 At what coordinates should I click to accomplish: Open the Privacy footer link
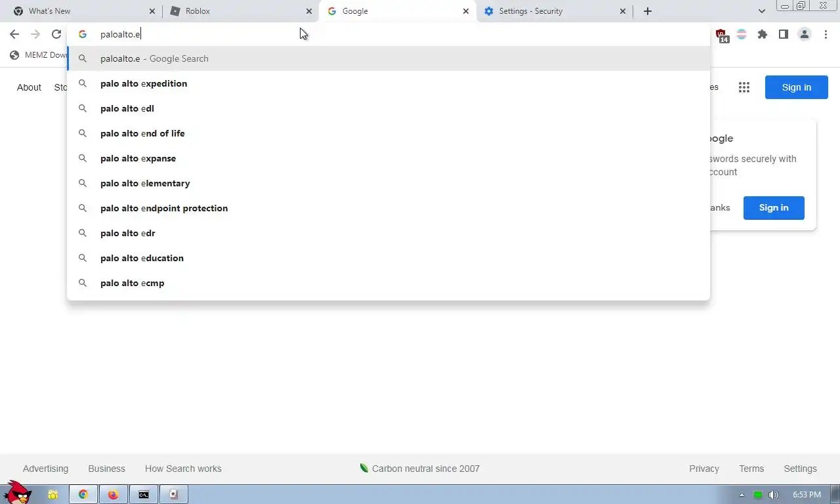(704, 469)
